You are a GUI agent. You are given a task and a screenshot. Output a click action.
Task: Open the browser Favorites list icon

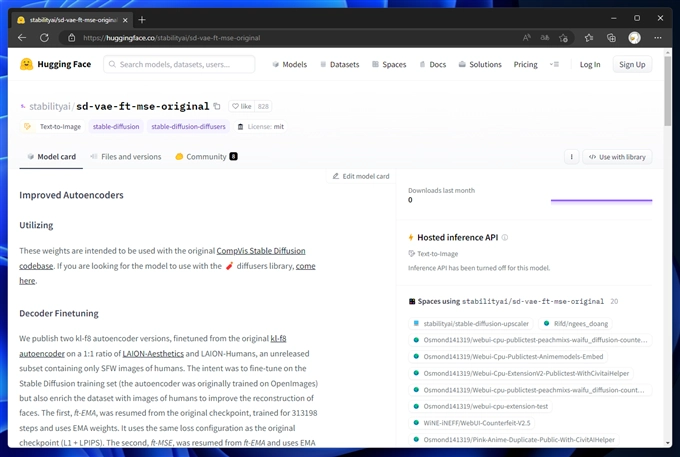pyautogui.click(x=588, y=38)
